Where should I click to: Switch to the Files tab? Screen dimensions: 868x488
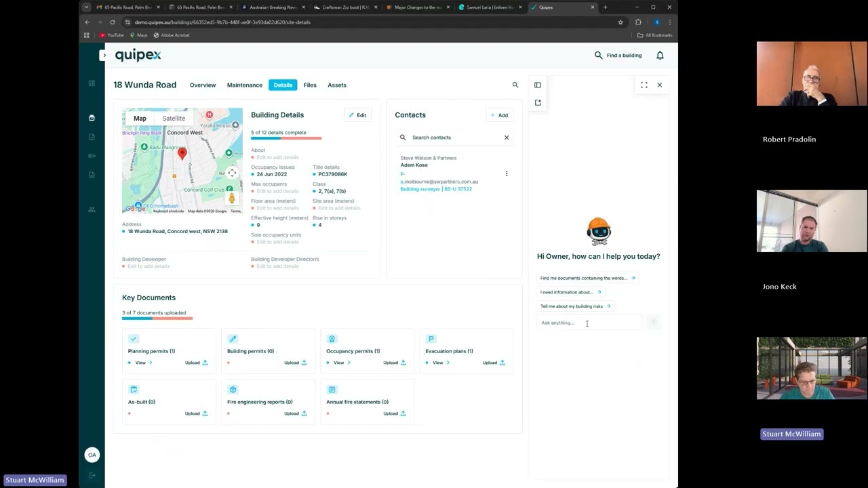tap(310, 85)
